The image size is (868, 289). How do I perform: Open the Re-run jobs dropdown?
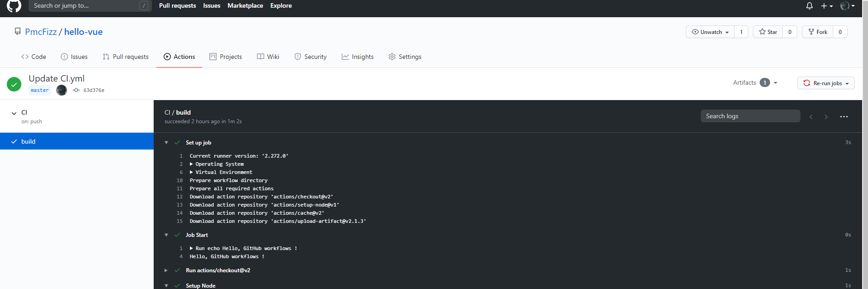click(x=826, y=83)
